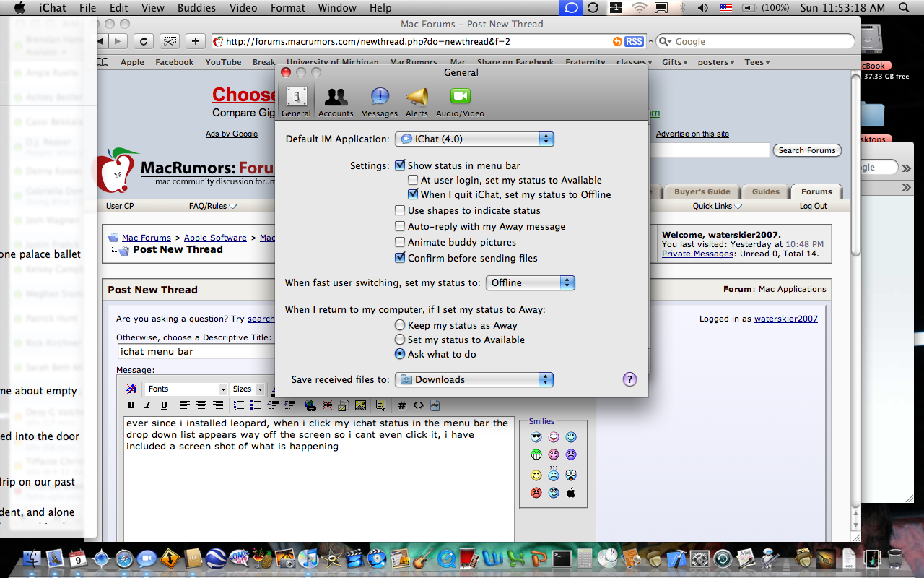Expand the posters bookmarks folder
The height and width of the screenshot is (578, 924).
[x=716, y=62]
